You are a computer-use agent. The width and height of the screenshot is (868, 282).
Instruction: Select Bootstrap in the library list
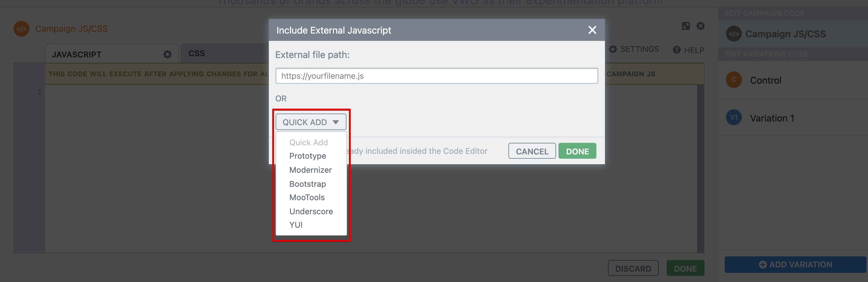(307, 184)
